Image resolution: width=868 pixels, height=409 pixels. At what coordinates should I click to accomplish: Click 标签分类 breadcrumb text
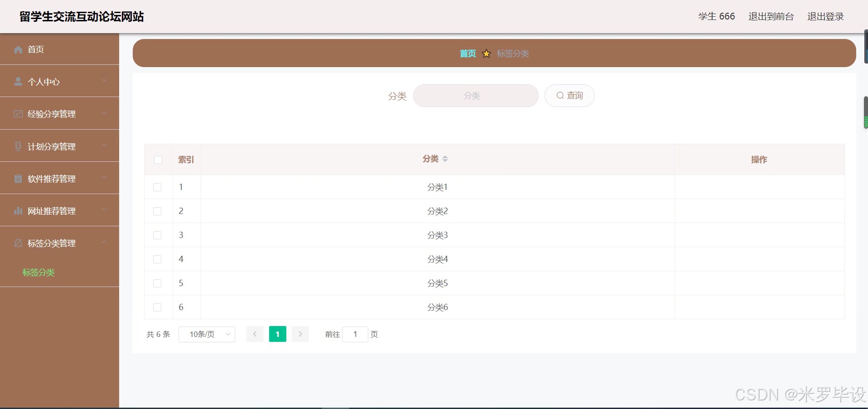(x=513, y=54)
